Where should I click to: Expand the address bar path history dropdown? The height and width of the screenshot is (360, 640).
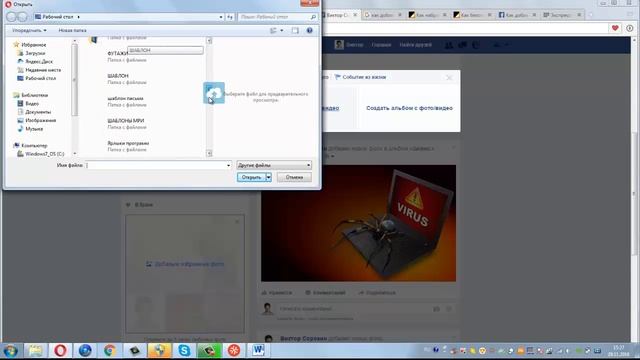point(221,17)
